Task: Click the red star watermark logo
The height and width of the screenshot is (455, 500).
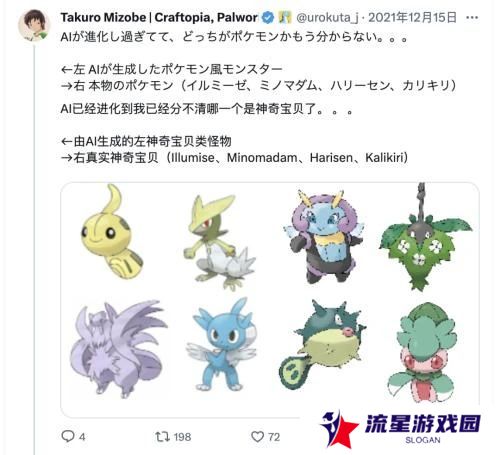Action: click(339, 430)
